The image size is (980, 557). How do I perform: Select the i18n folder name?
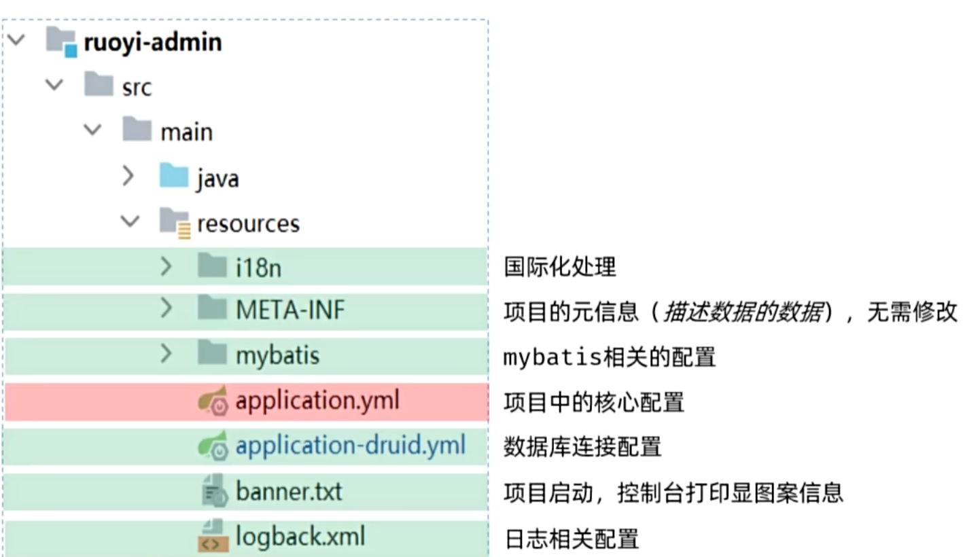point(258,268)
